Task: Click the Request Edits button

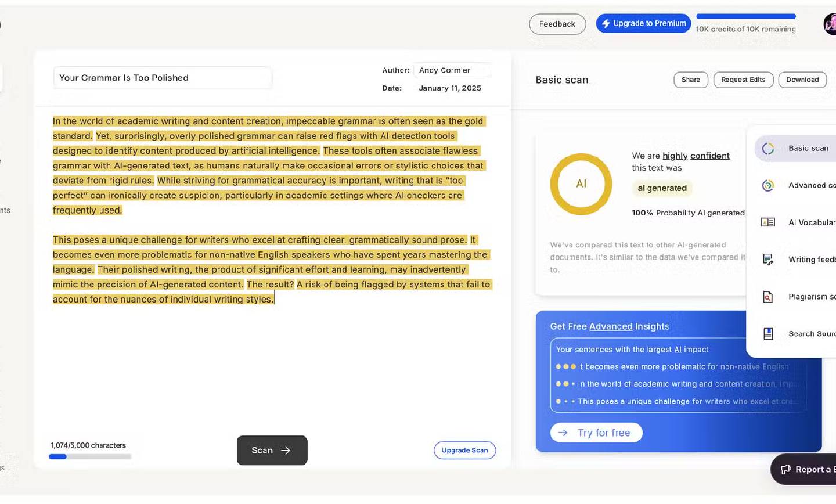Action: 743,80
